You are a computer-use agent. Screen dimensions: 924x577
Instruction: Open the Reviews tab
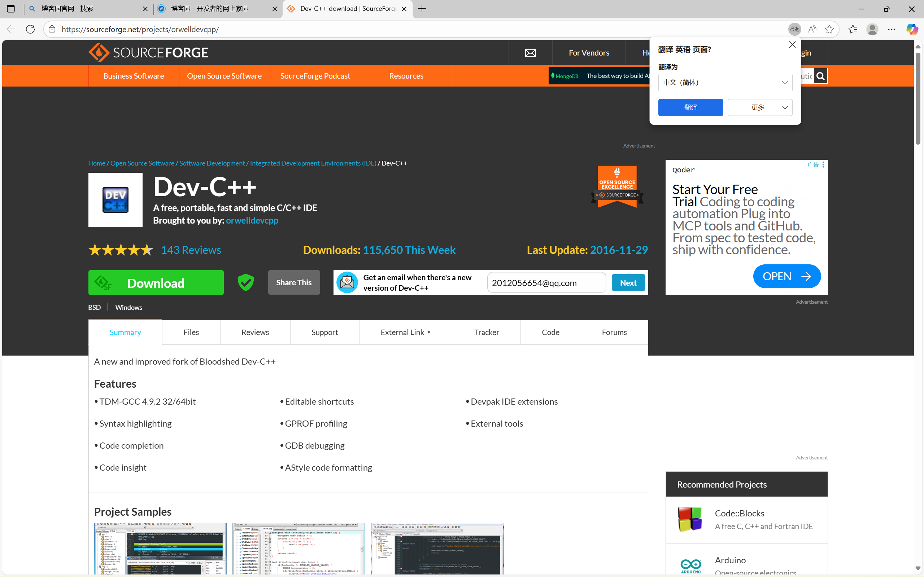(255, 332)
